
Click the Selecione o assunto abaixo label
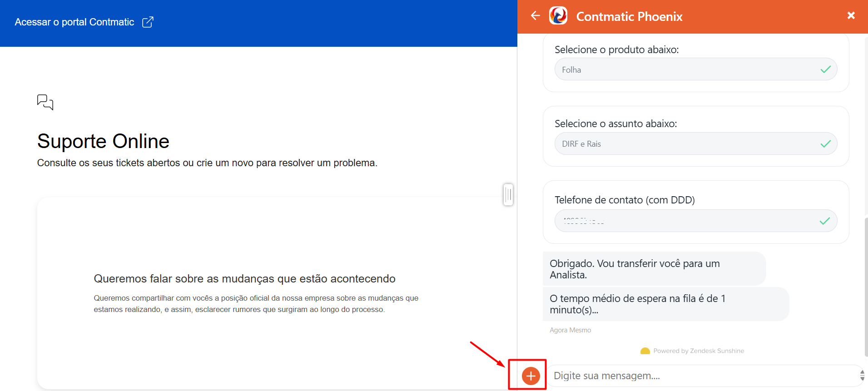[x=615, y=124]
